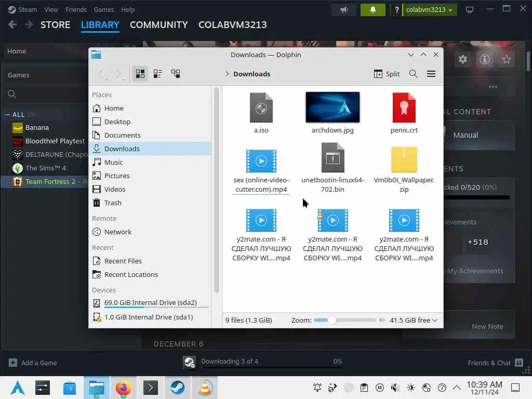Select Desktop in Places panel

tap(150, 122)
